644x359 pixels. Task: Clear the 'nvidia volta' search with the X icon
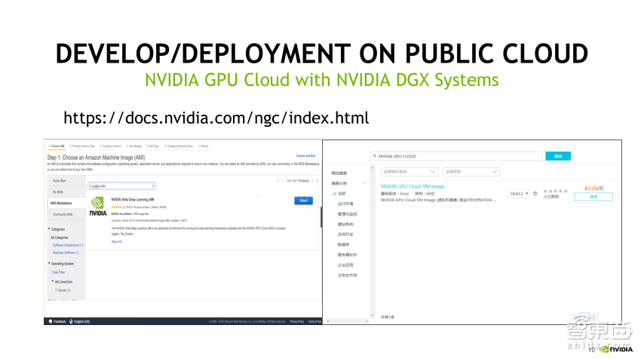[x=153, y=186]
